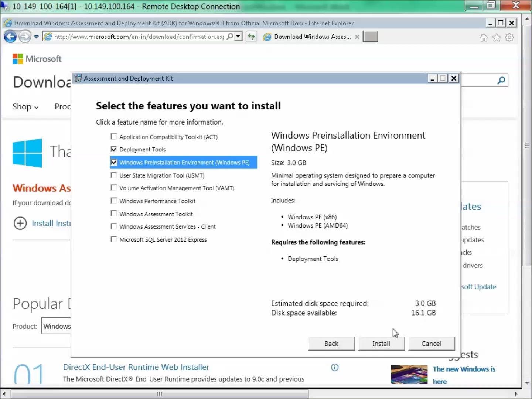Click the Install Instructions link

[51, 223]
